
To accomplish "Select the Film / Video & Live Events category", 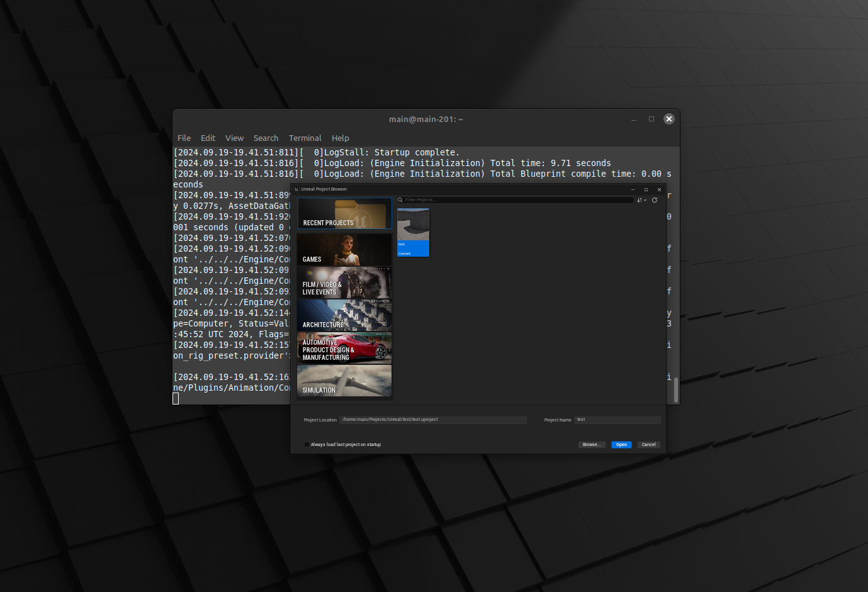I will point(344,282).
